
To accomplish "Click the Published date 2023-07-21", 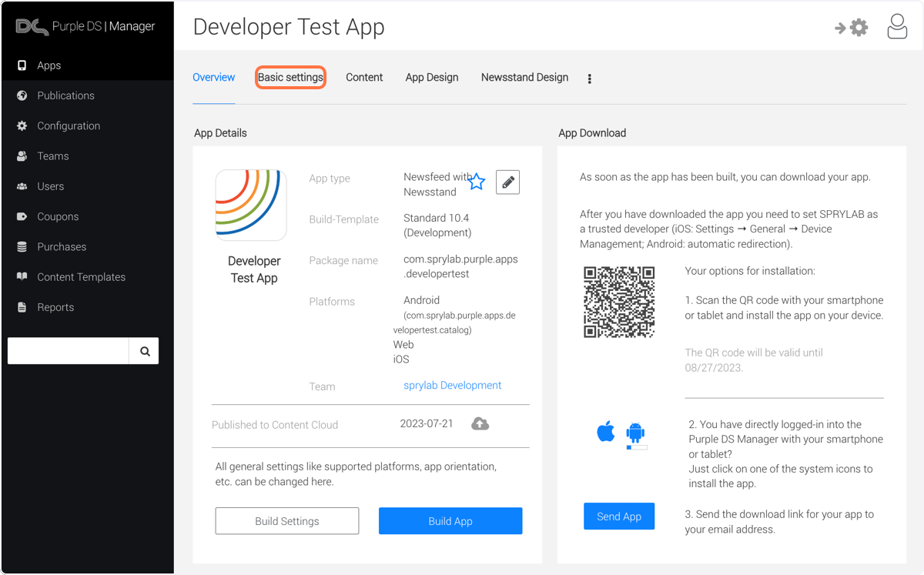I will pyautogui.click(x=427, y=423).
